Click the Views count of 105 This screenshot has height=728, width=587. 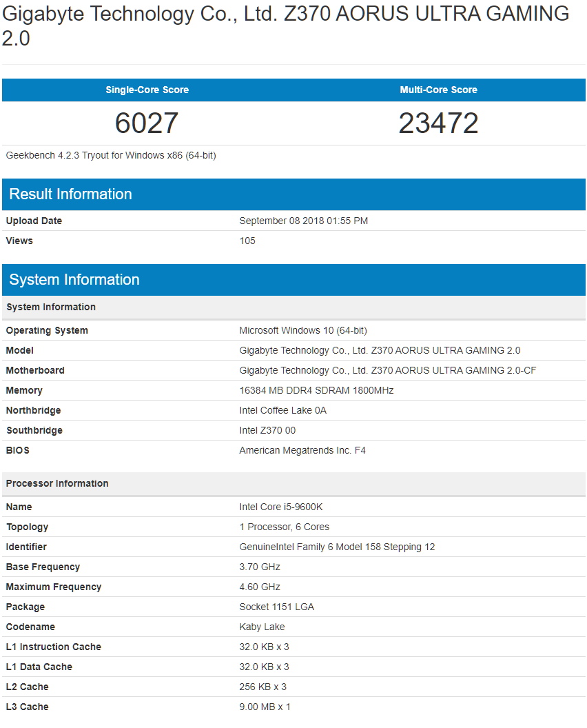click(x=245, y=241)
